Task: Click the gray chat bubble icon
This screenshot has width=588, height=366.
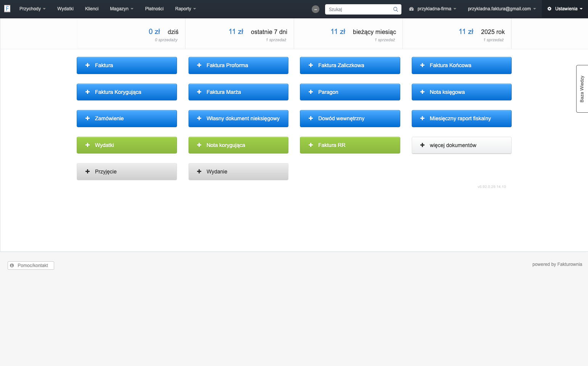Action: tap(316, 9)
